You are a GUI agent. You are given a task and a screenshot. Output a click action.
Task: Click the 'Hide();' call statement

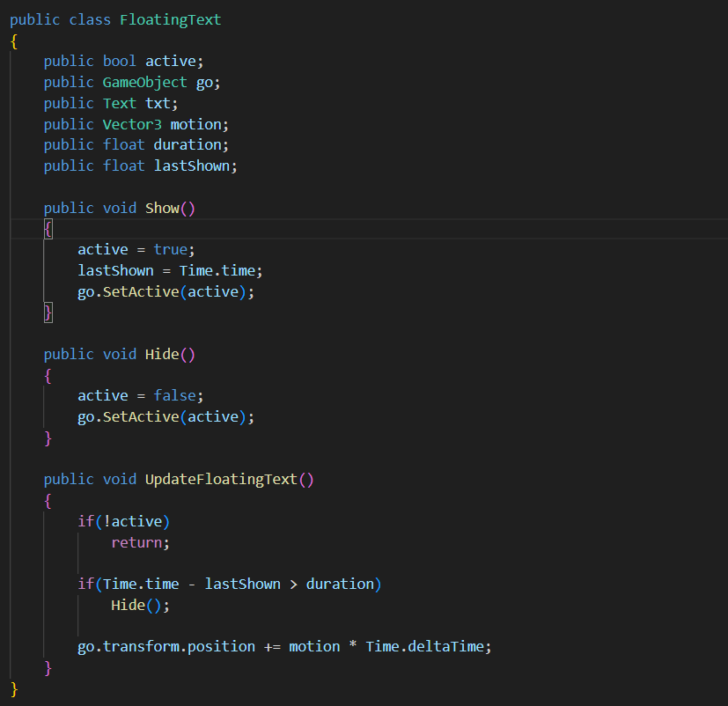coord(141,605)
